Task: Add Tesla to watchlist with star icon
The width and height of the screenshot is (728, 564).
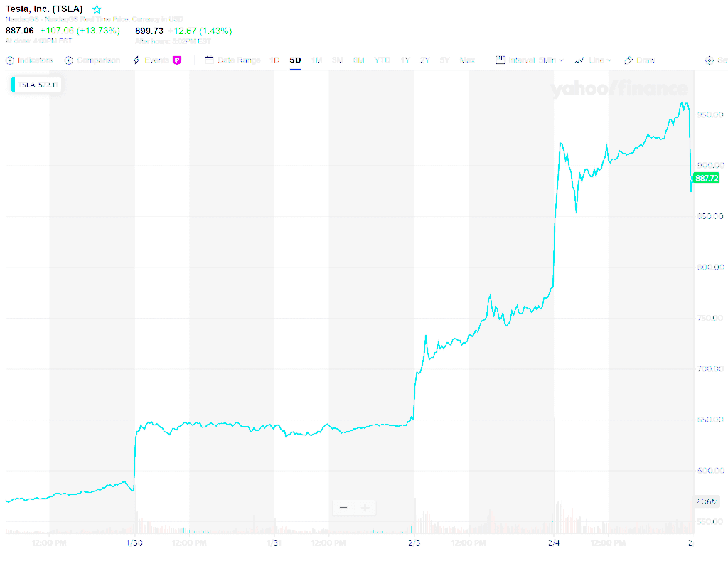Action: point(97,9)
